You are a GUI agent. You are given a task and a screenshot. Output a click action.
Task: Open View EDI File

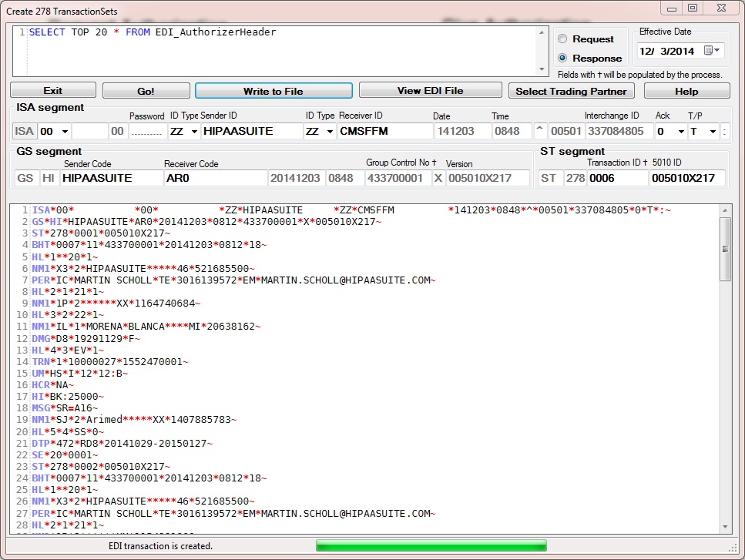[x=430, y=91]
